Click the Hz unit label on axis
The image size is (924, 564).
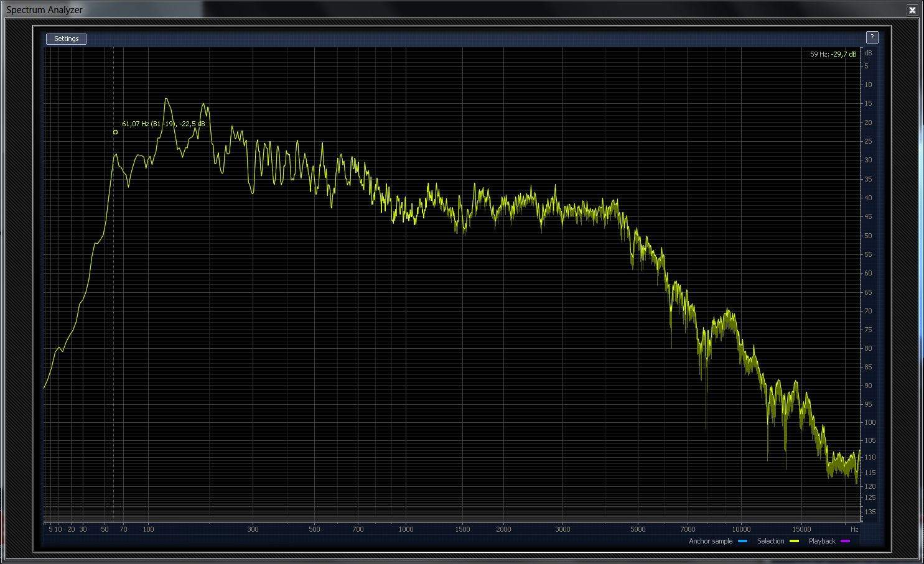[854, 529]
